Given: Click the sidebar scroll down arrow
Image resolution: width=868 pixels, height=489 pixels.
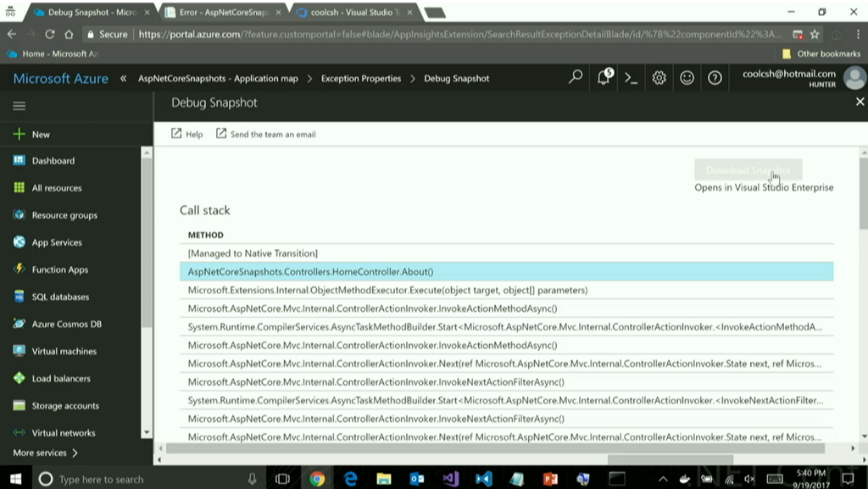Looking at the screenshot, I should point(147,432).
